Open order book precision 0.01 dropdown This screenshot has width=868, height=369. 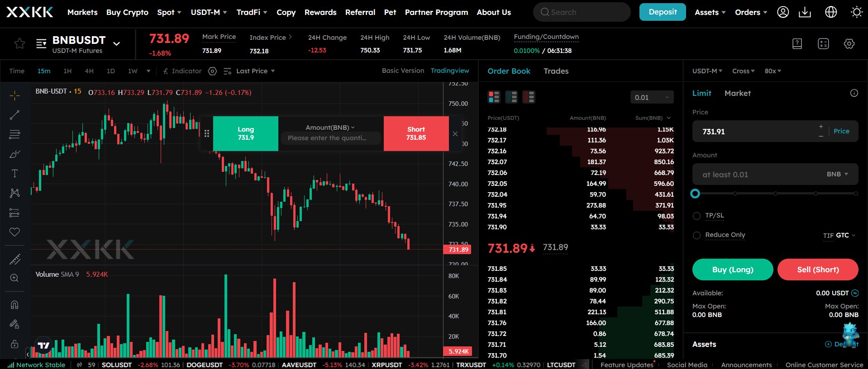pos(652,97)
